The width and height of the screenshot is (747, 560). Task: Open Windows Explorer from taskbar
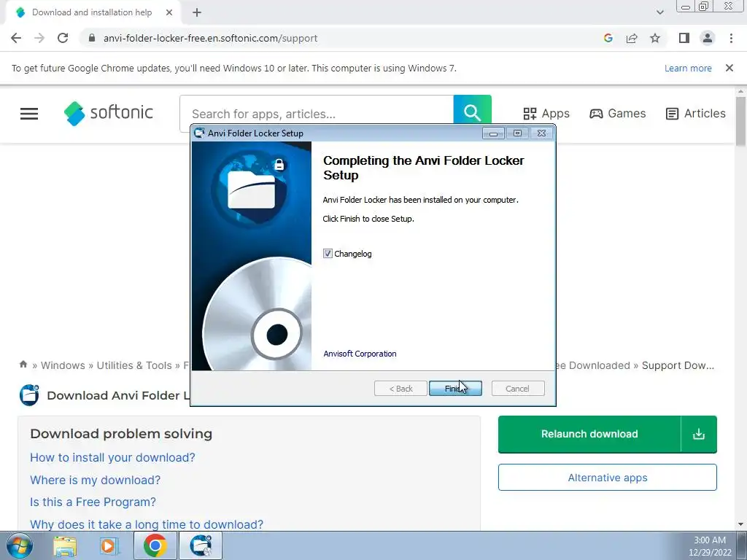65,545
